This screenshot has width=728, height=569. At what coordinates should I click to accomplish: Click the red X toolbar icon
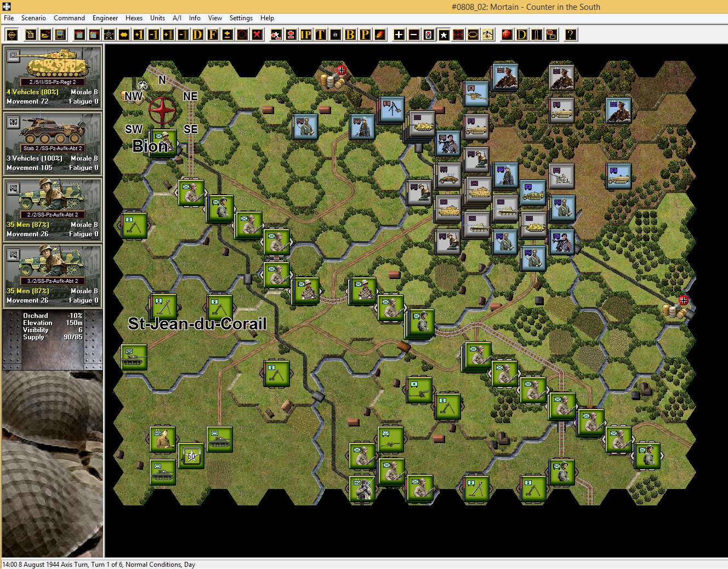[257, 35]
